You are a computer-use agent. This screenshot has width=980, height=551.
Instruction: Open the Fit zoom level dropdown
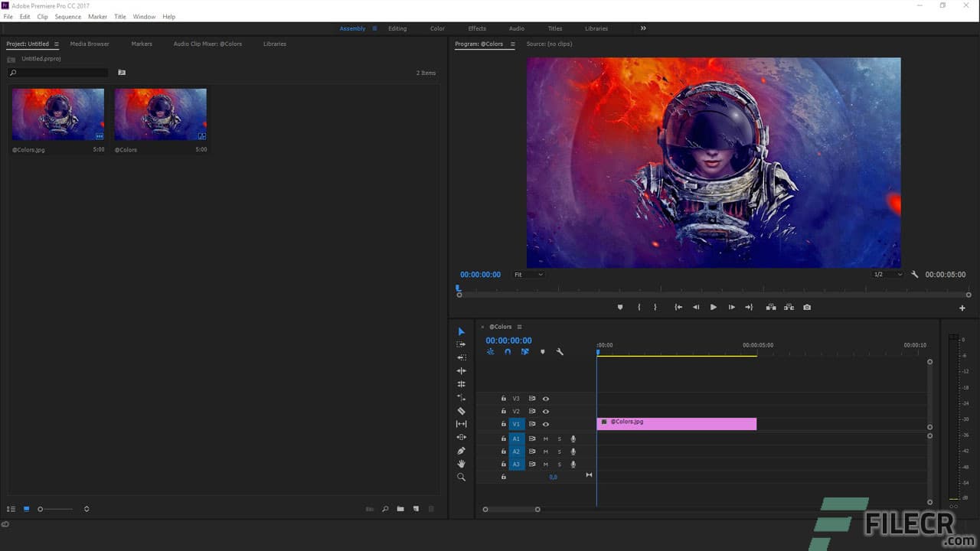[x=528, y=274]
